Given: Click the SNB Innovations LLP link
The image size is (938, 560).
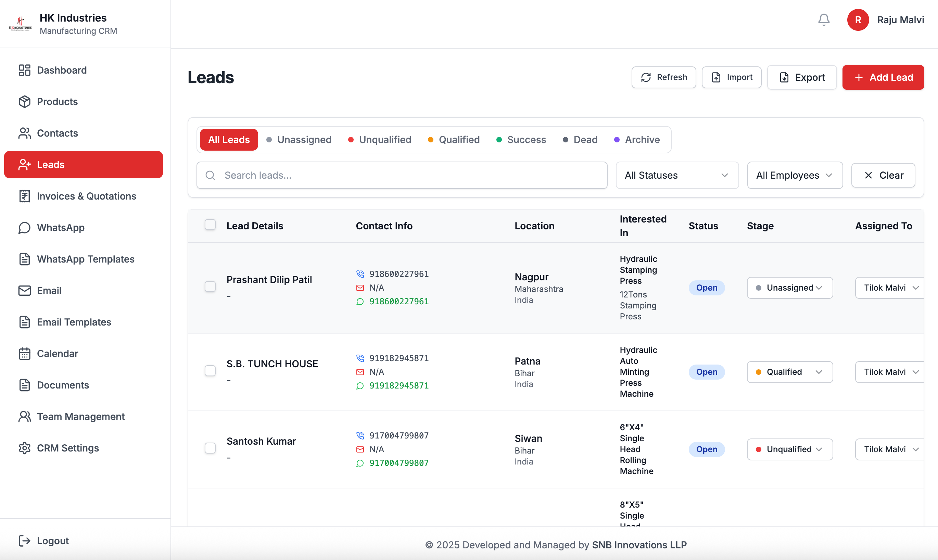Looking at the screenshot, I should coord(639,545).
